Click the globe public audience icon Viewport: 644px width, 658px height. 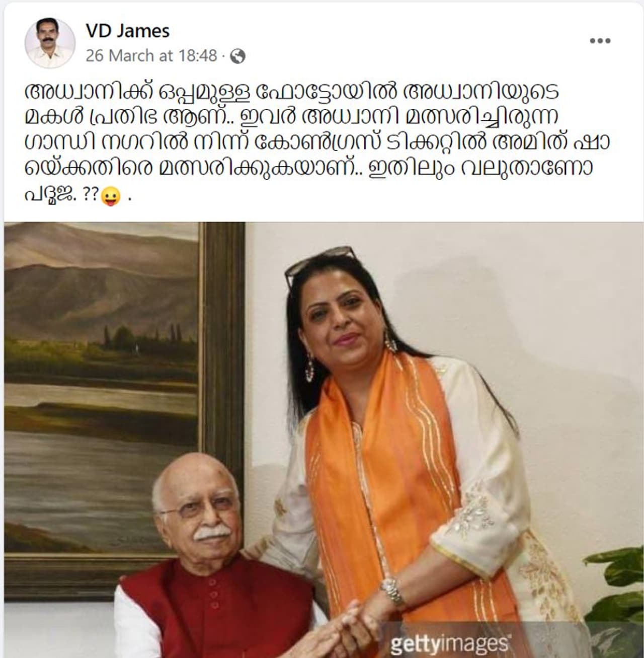point(237,56)
